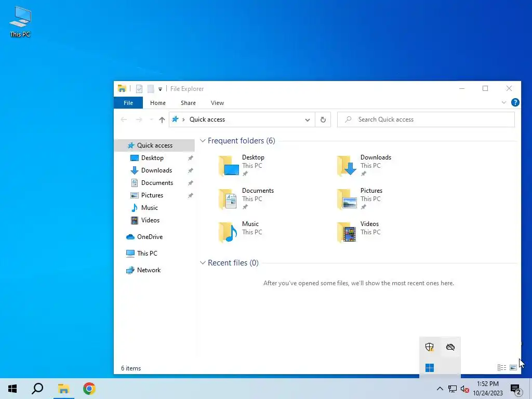Expand the ribbon with the chevron
The height and width of the screenshot is (399, 532).
504,102
